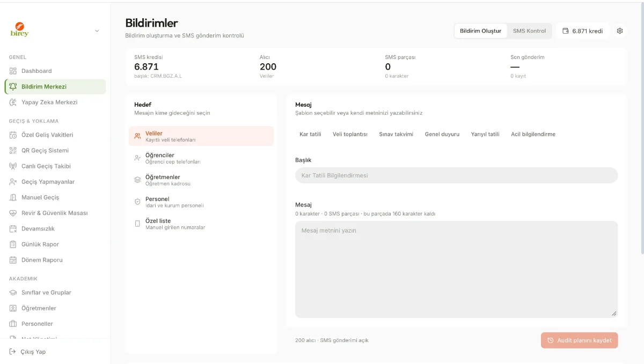Select Veliler as the message target

click(201, 136)
